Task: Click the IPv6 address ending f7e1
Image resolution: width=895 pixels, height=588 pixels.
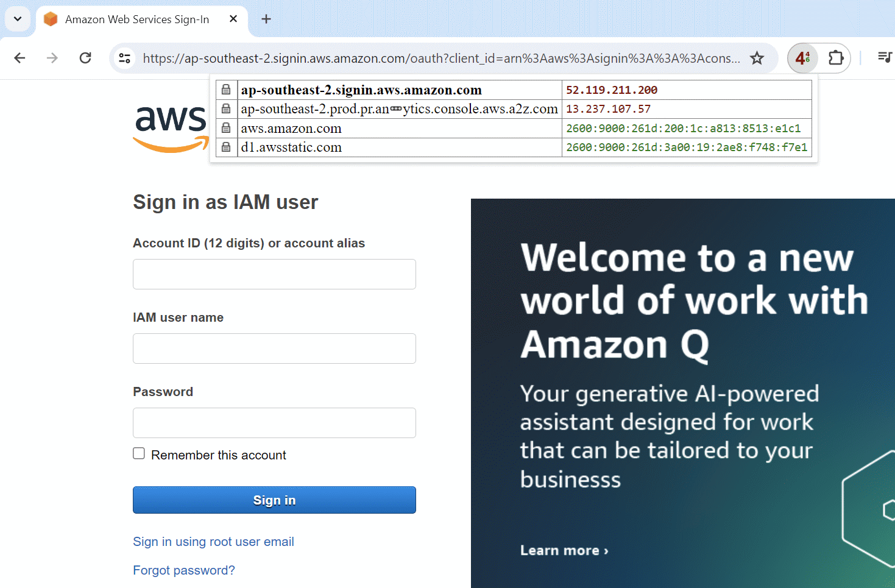Action: pos(687,147)
